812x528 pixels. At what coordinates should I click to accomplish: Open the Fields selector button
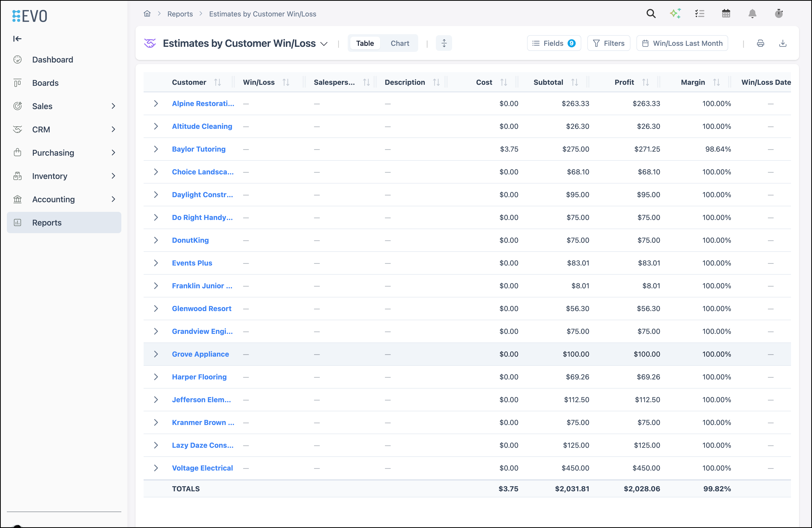coord(554,43)
